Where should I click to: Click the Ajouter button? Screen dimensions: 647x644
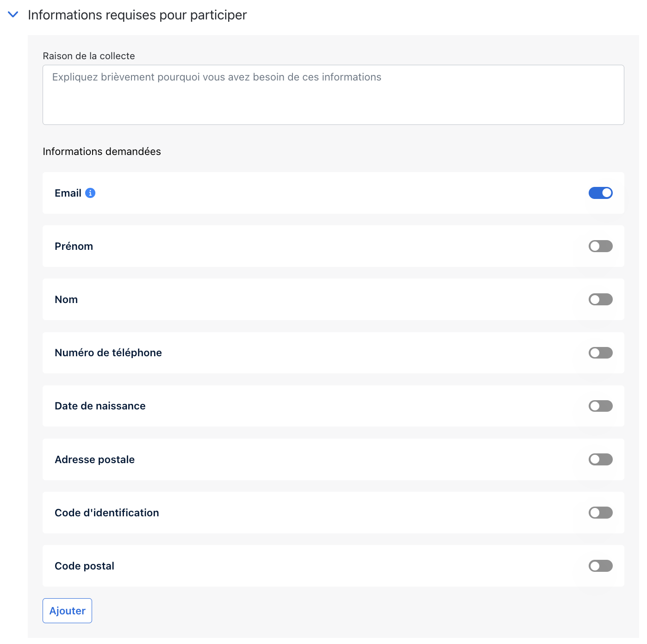pos(68,611)
